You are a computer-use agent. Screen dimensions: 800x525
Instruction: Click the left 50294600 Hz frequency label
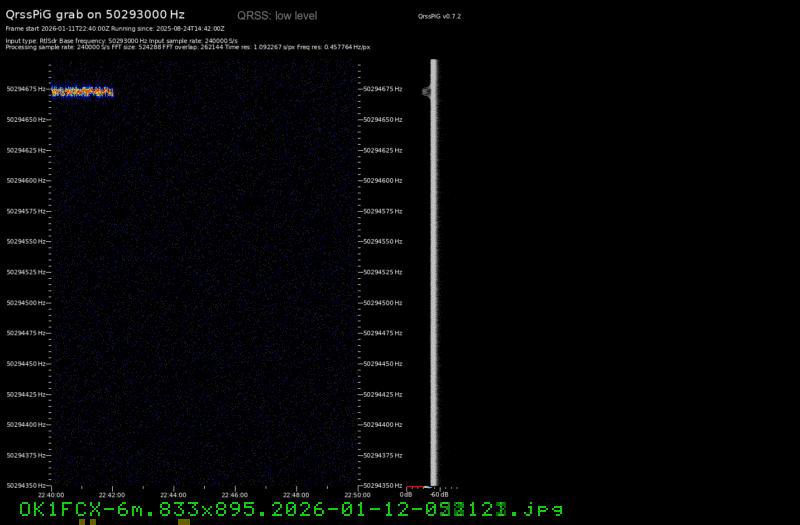(x=25, y=181)
